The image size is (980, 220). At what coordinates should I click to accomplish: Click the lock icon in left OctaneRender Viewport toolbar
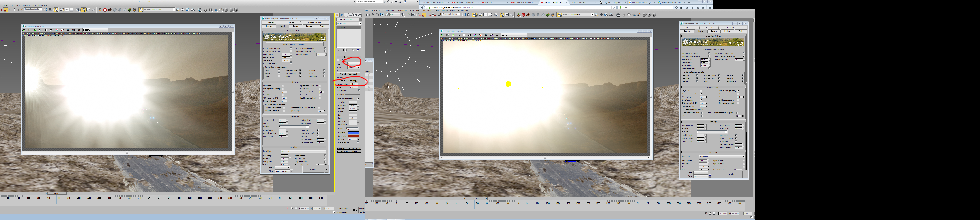click(40, 30)
